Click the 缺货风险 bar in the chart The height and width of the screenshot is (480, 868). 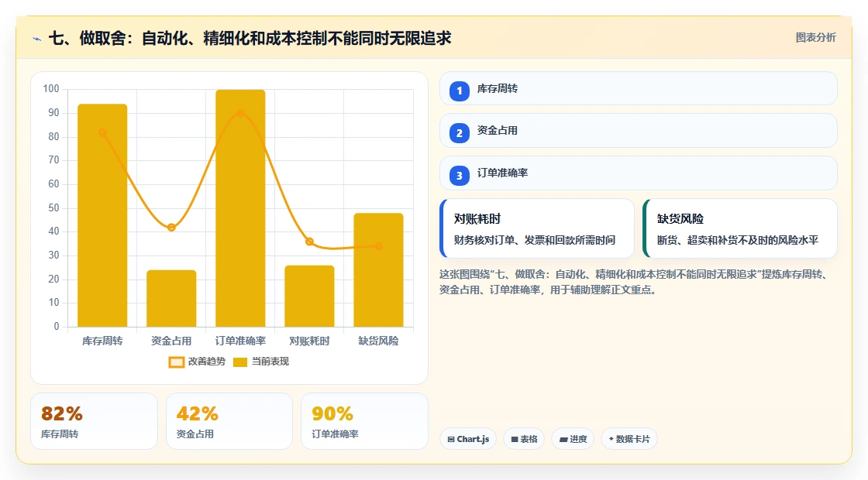click(x=379, y=270)
